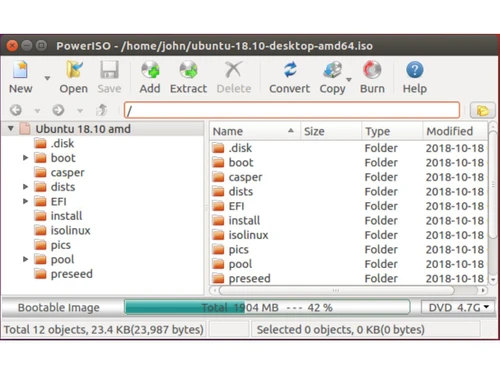This screenshot has width=500, height=375.
Task: Sort by the Type column header
Action: tap(392, 131)
